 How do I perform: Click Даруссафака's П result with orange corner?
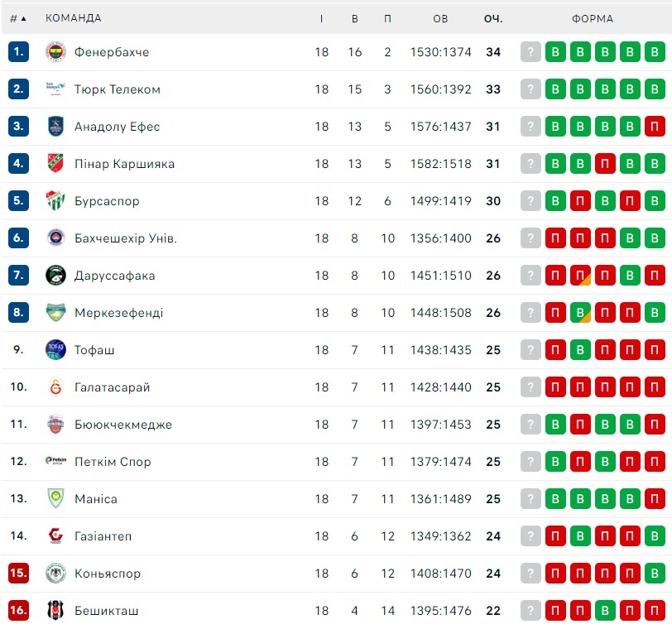580,275
